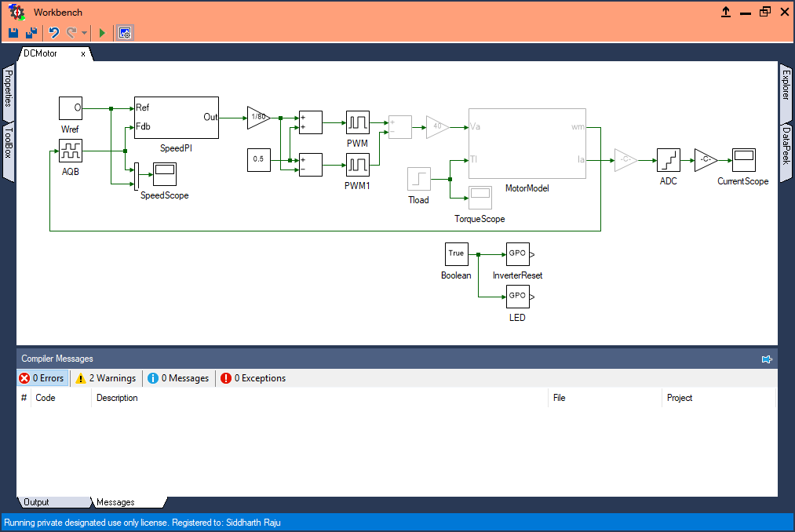Select the greyed -C- gain before ADC
The height and width of the screenshot is (532, 795).
625,160
